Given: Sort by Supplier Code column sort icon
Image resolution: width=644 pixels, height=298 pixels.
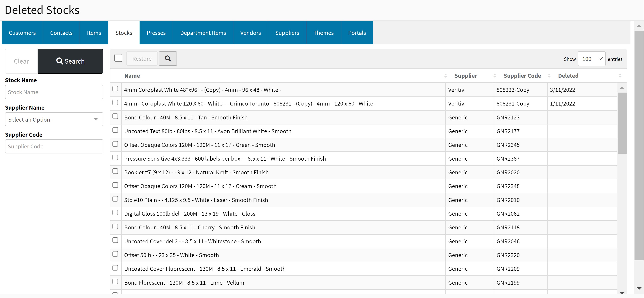Looking at the screenshot, I should click(549, 76).
